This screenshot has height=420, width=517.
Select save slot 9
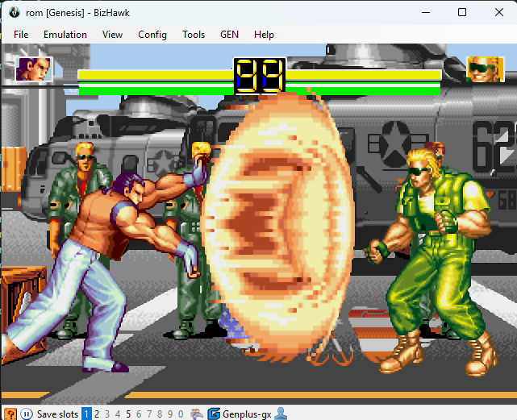tap(170, 414)
